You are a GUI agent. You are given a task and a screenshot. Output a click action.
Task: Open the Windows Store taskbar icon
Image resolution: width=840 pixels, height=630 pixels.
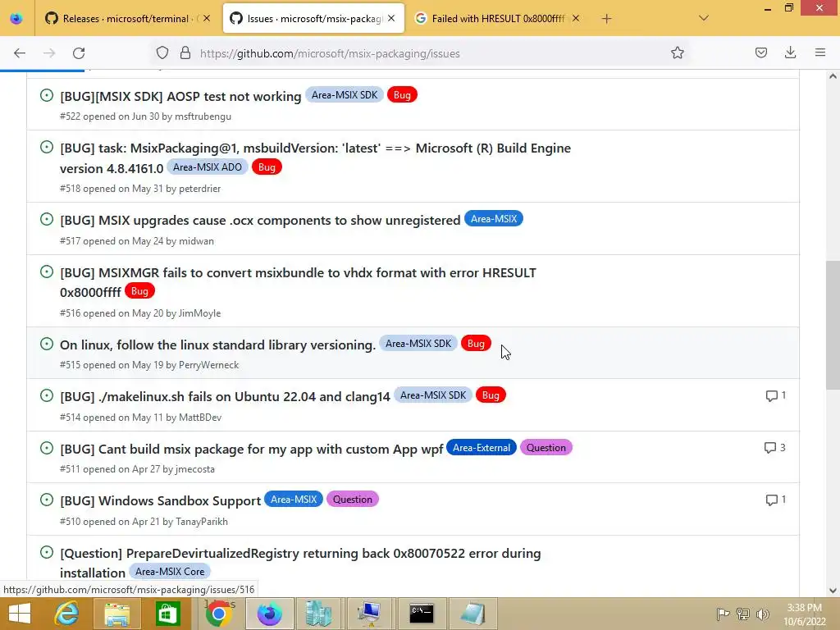point(167,614)
